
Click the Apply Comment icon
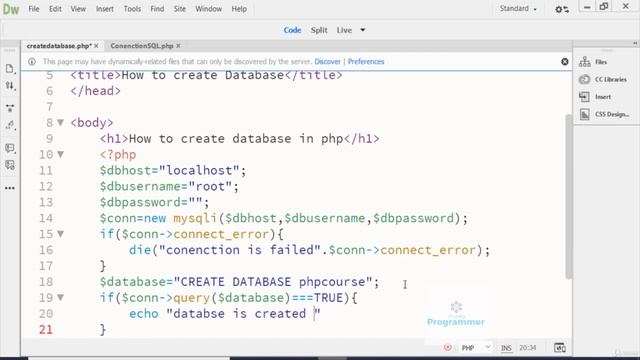tap(10, 148)
